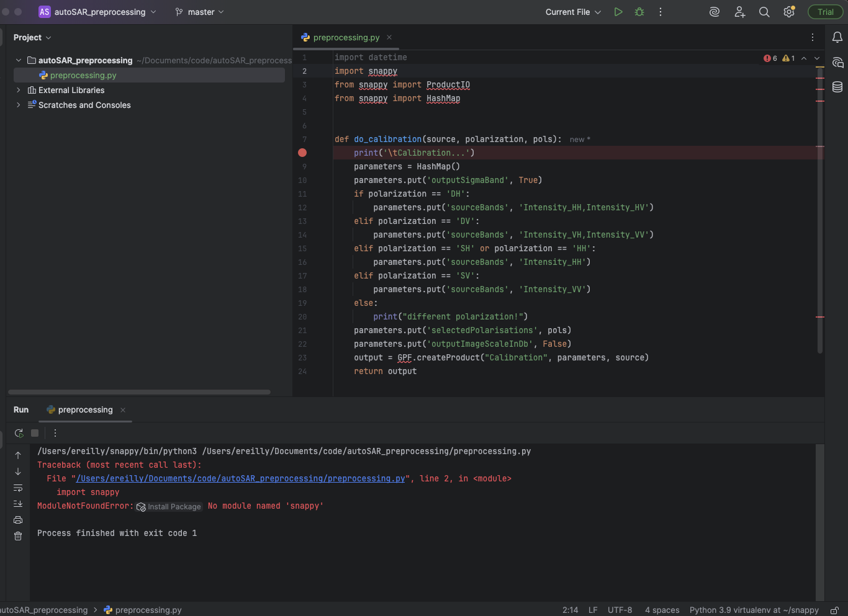848x616 pixels.
Task: Open Run panel more options menu
Action: tap(55, 433)
